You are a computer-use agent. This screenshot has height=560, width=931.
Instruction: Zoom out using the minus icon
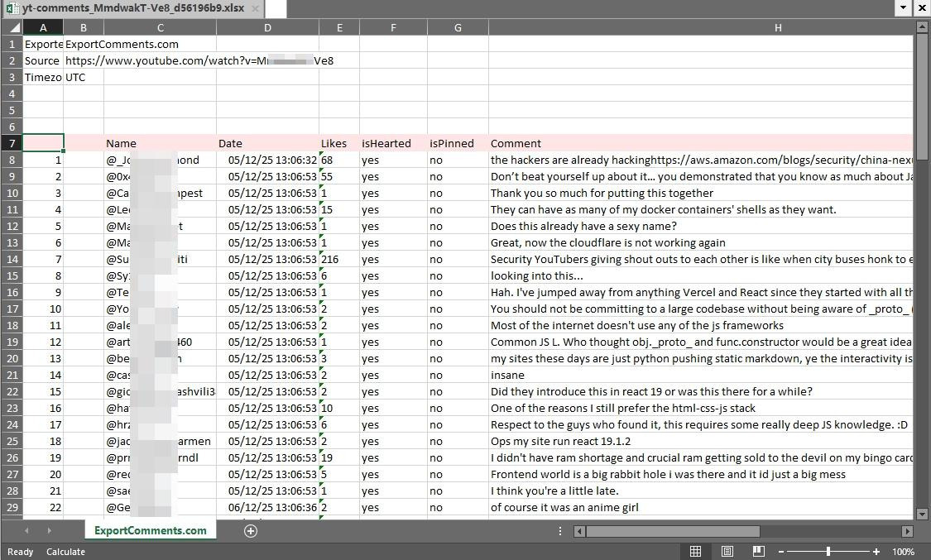[780, 551]
